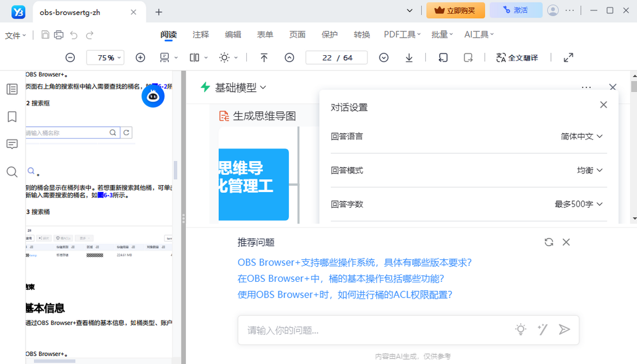Rotate the page counterclockwise
Screen dimensions: 637x364
(443, 58)
